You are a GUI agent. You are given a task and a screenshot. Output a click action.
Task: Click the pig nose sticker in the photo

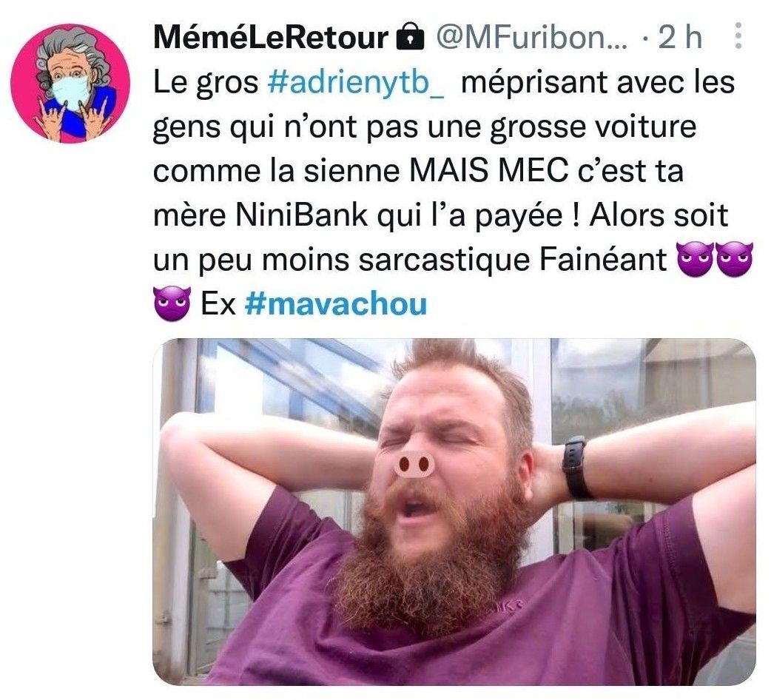(414, 464)
